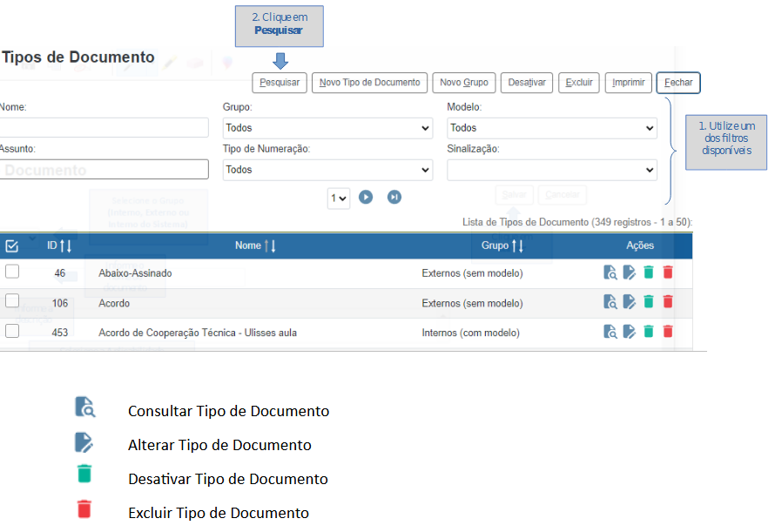Image resolution: width=775 pixels, height=532 pixels.
Task: Check the checkbox for Acordo row
Action: coord(12,301)
